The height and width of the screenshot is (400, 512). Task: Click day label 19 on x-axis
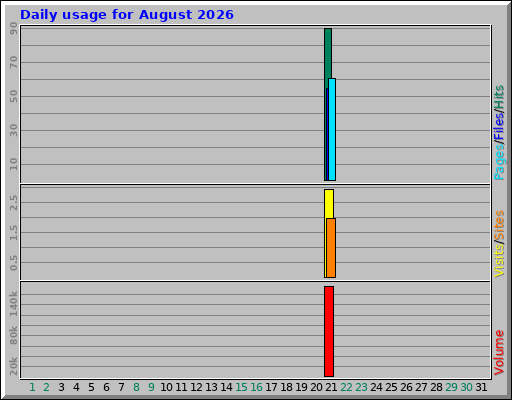301,387
